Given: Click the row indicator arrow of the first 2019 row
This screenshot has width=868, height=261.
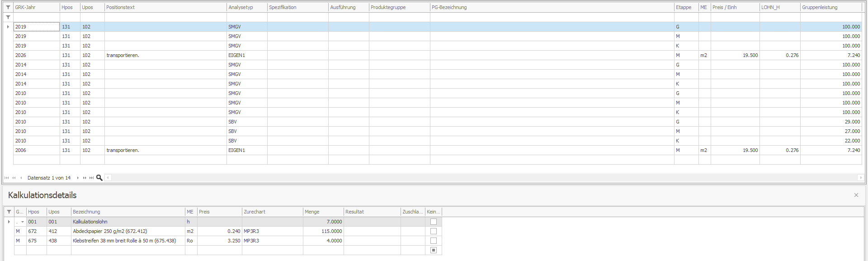Looking at the screenshot, I should pyautogui.click(x=8, y=27).
